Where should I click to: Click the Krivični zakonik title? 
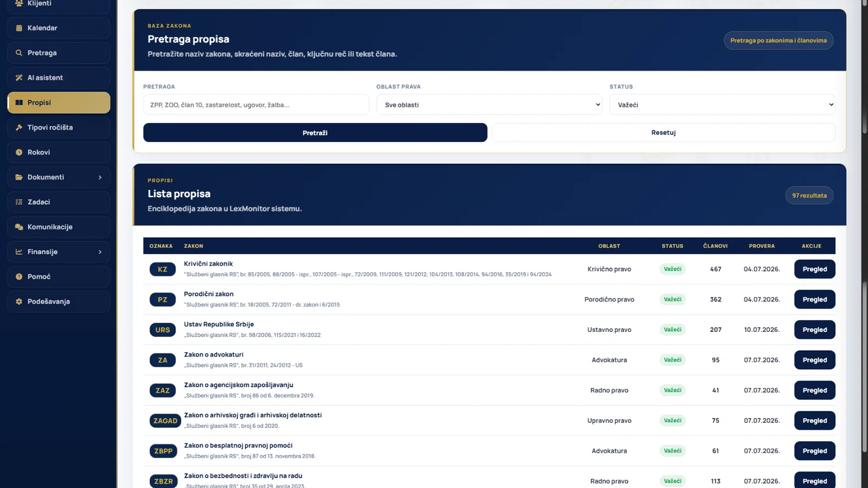coord(208,264)
